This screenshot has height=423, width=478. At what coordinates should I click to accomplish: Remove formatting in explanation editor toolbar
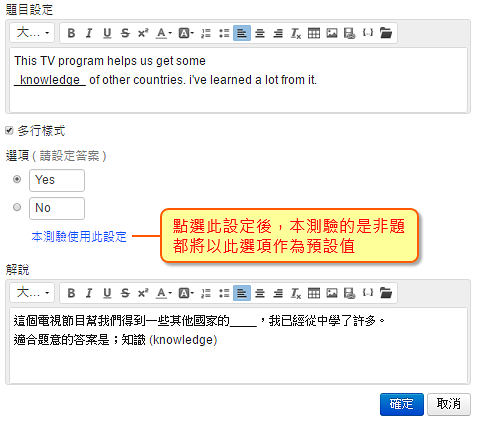pyautogui.click(x=296, y=293)
